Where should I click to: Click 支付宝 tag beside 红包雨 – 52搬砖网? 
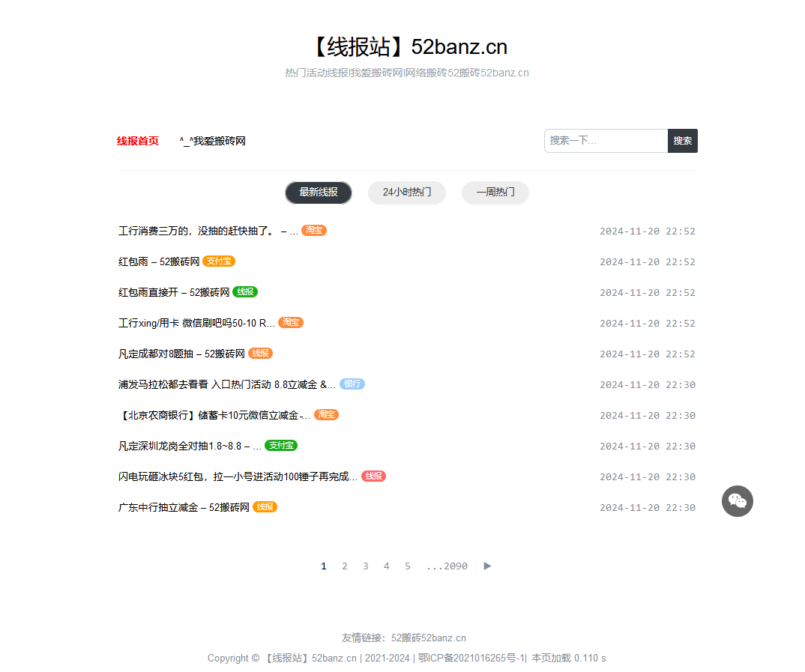click(219, 261)
